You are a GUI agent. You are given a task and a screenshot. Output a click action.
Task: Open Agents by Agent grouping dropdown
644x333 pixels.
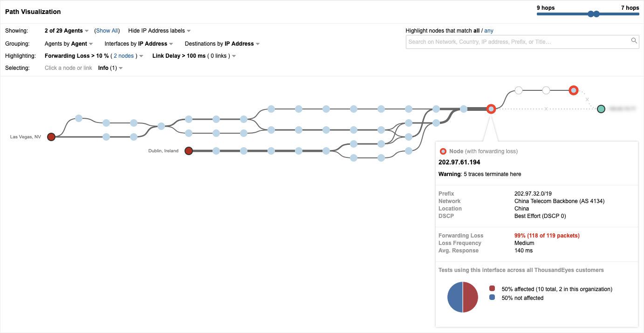tap(69, 44)
